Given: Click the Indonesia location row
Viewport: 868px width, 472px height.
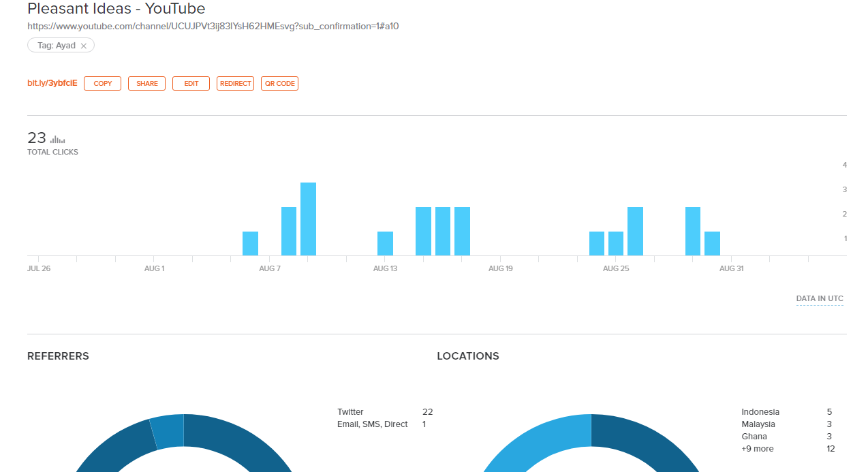Looking at the screenshot, I should [x=787, y=411].
